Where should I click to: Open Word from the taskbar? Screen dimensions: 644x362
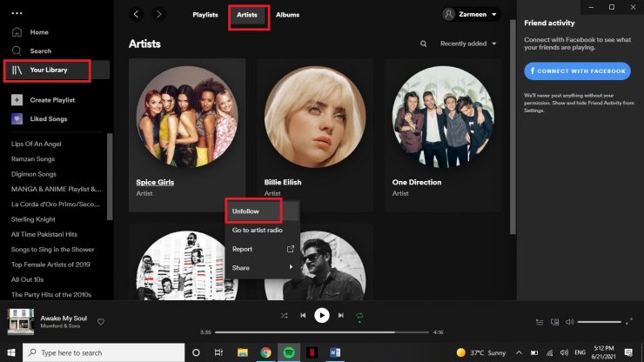point(335,352)
